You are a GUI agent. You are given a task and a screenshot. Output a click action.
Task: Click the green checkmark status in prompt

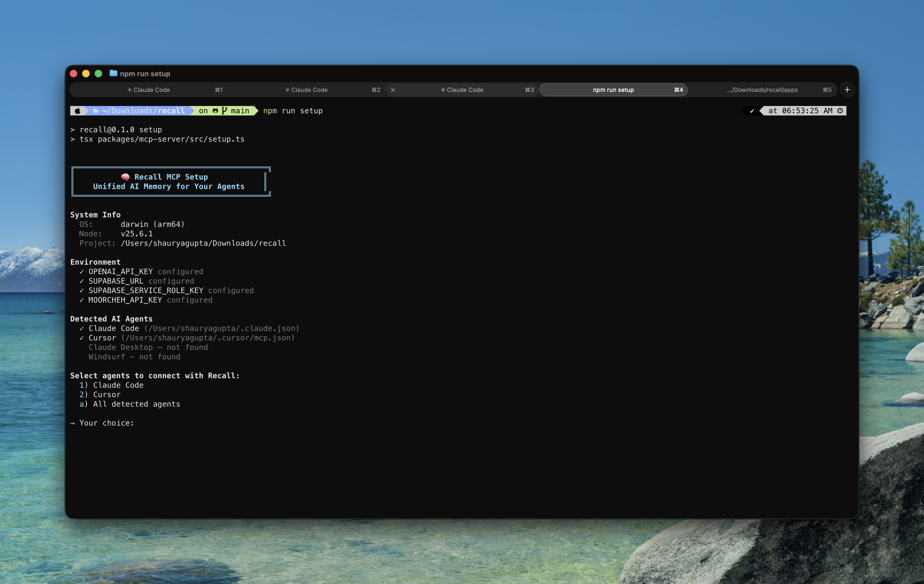click(752, 111)
